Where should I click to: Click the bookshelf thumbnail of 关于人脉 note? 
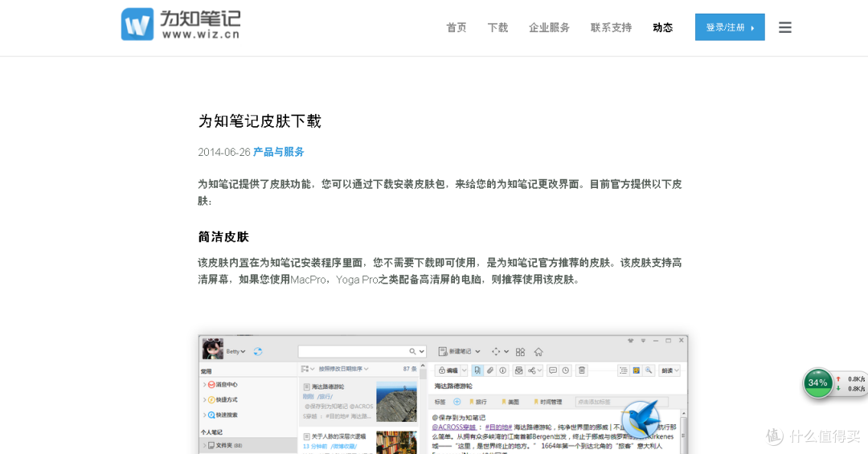[396, 443]
